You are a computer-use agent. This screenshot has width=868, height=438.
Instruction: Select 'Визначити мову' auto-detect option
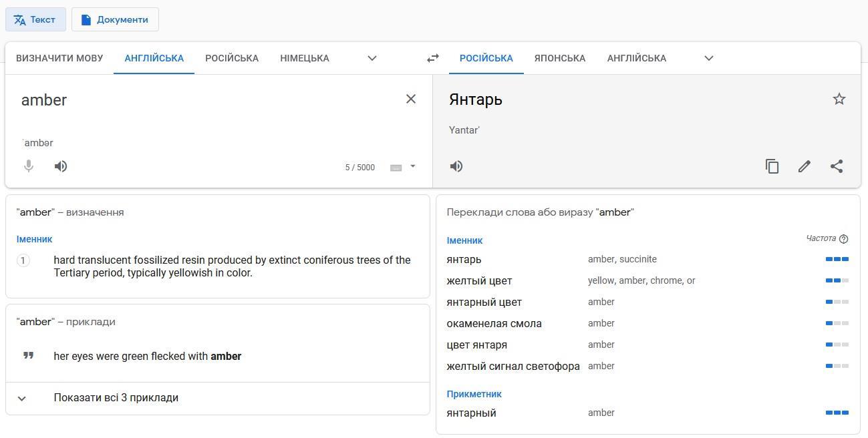point(59,58)
